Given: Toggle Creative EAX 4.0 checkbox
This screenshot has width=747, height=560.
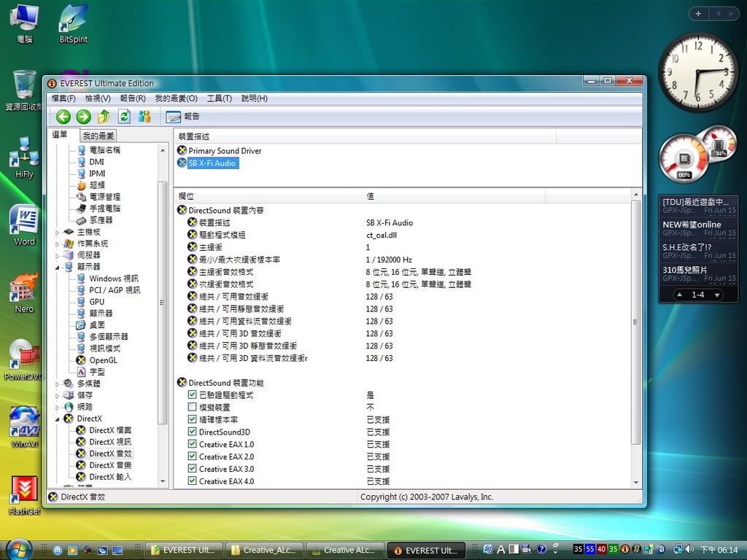Looking at the screenshot, I should tap(193, 481).
